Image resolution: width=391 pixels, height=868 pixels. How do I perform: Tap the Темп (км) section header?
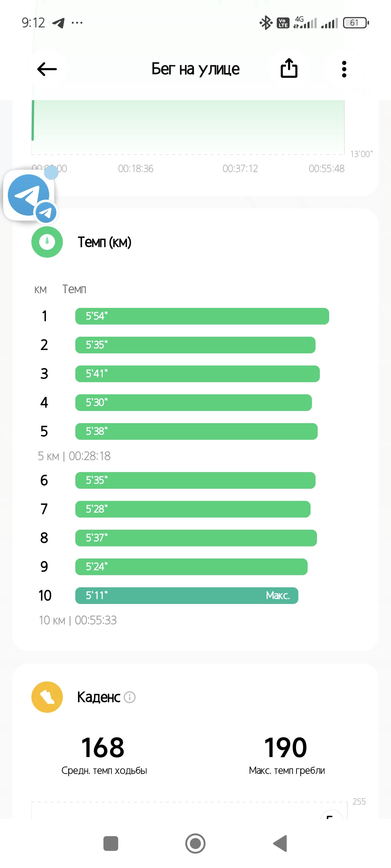click(104, 242)
